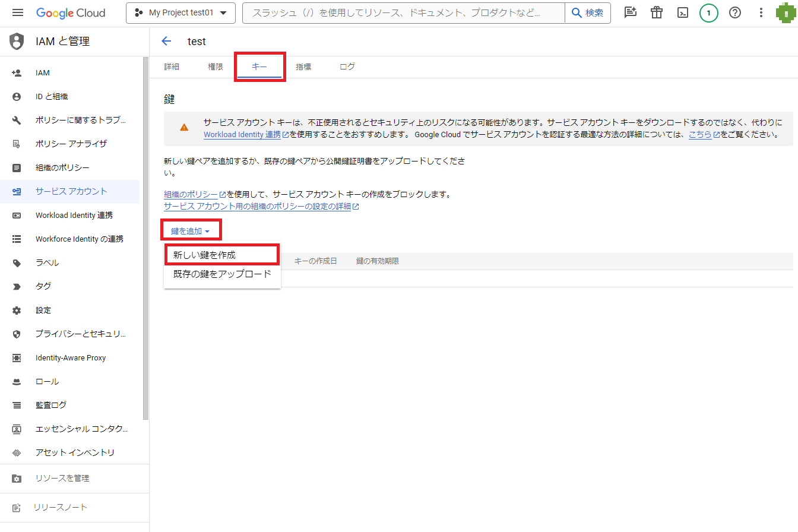
Task: Expand the My Project test01 selector
Action: click(180, 13)
